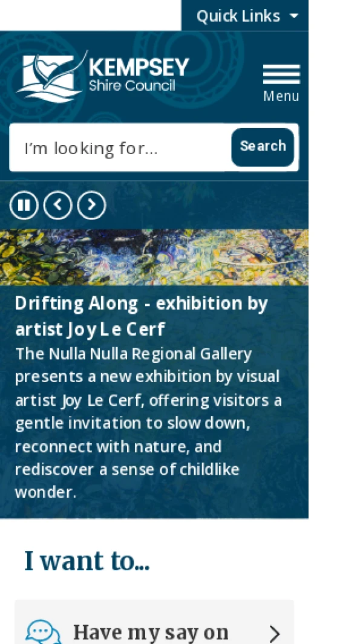Screen dimensions: 363x644
Task: Open the Quick Links dropdown
Action: pos(238,16)
